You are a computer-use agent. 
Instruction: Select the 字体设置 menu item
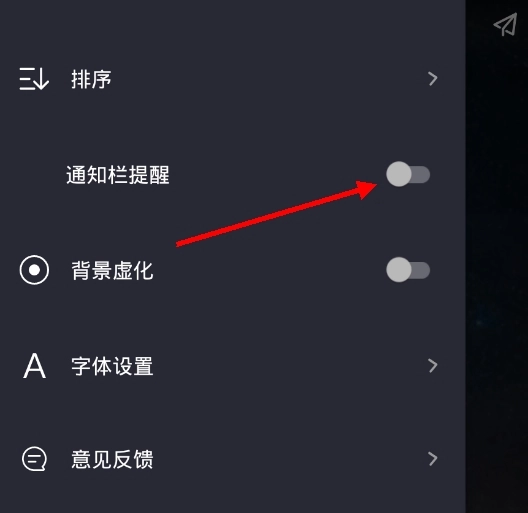point(233,366)
